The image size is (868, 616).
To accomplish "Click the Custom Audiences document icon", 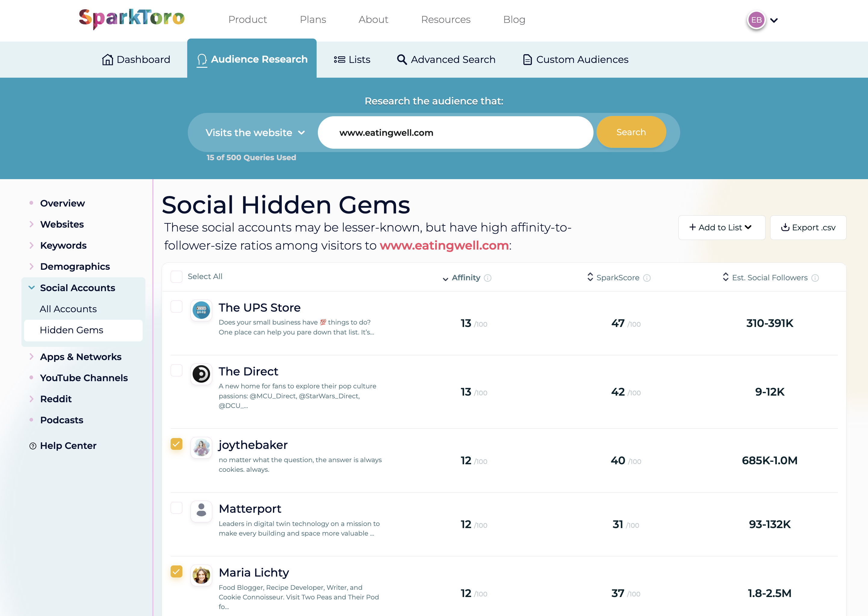I will (526, 59).
